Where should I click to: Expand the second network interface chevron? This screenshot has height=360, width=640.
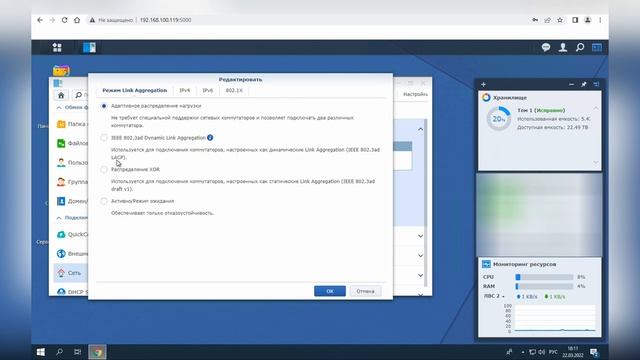[420, 236]
